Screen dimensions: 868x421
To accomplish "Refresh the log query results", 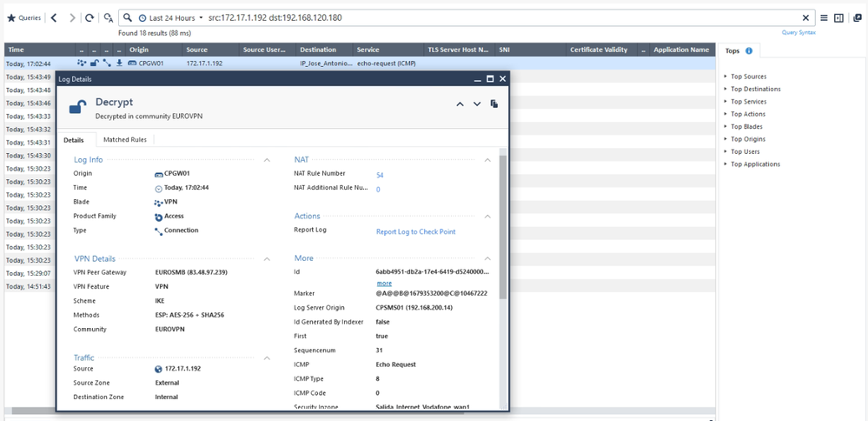I will 89,17.
